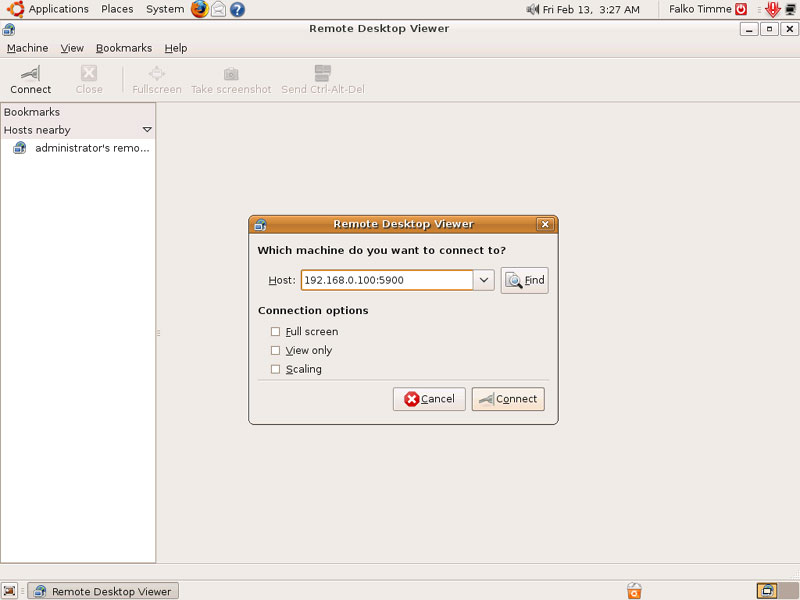Viewport: 800px width, 600px height.
Task: Click the network monitor tray icon
Action: [x=791, y=9]
